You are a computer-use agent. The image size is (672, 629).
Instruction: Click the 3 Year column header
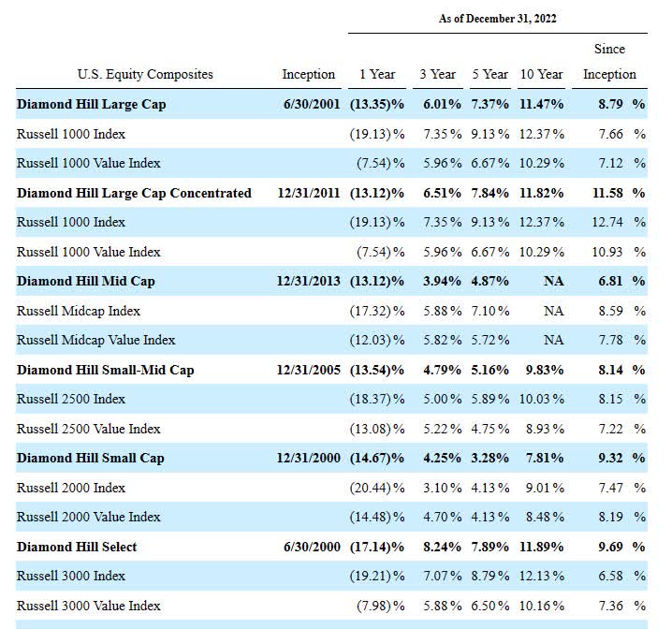pyautogui.click(x=438, y=74)
